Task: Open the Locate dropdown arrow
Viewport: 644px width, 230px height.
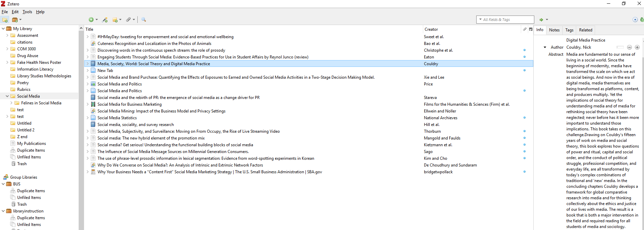Action: [547, 20]
